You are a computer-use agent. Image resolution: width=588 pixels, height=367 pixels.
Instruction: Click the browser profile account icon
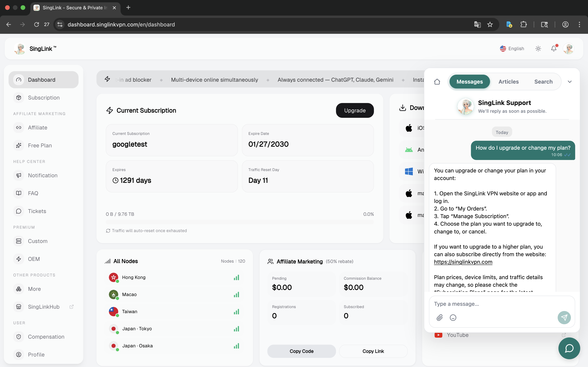pos(565,24)
